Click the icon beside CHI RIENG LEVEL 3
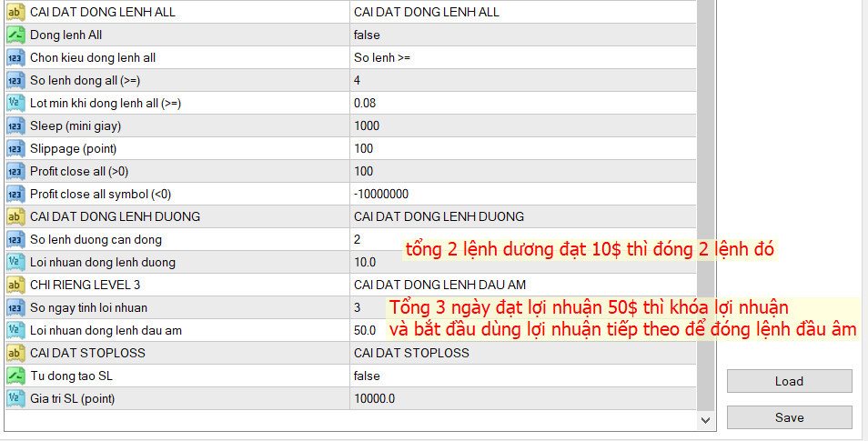 [15, 285]
